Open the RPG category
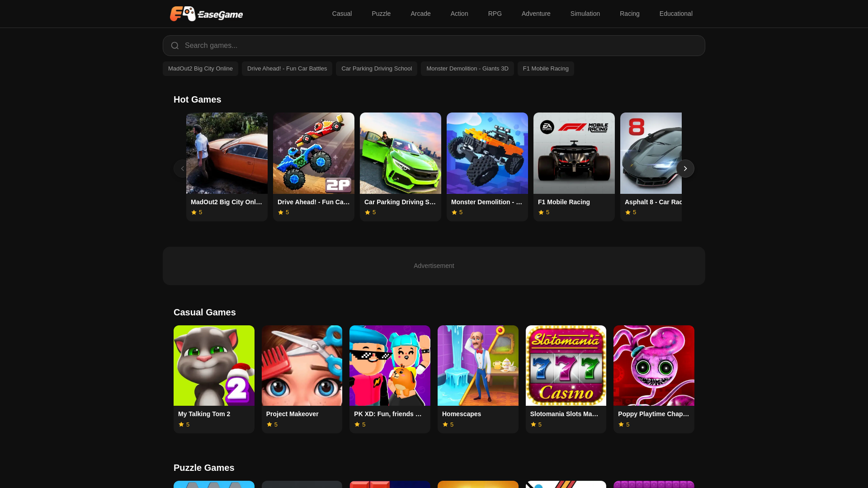This screenshot has height=488, width=868. 495,14
